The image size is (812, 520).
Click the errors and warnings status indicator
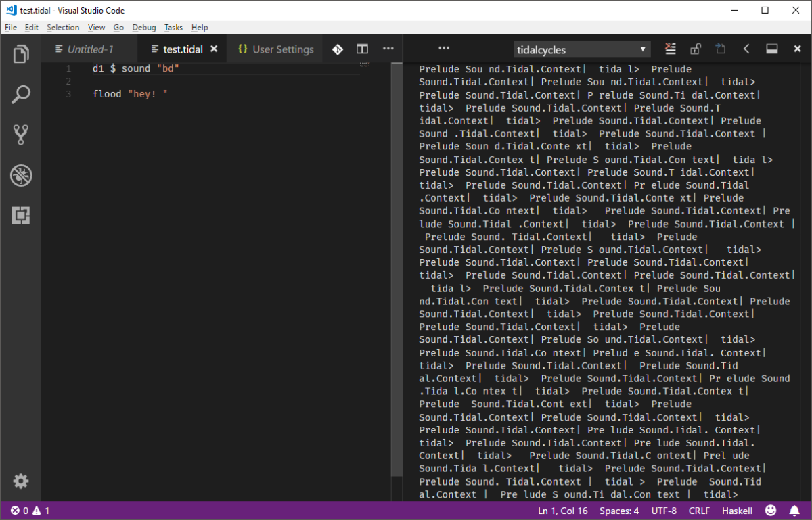pos(30,511)
